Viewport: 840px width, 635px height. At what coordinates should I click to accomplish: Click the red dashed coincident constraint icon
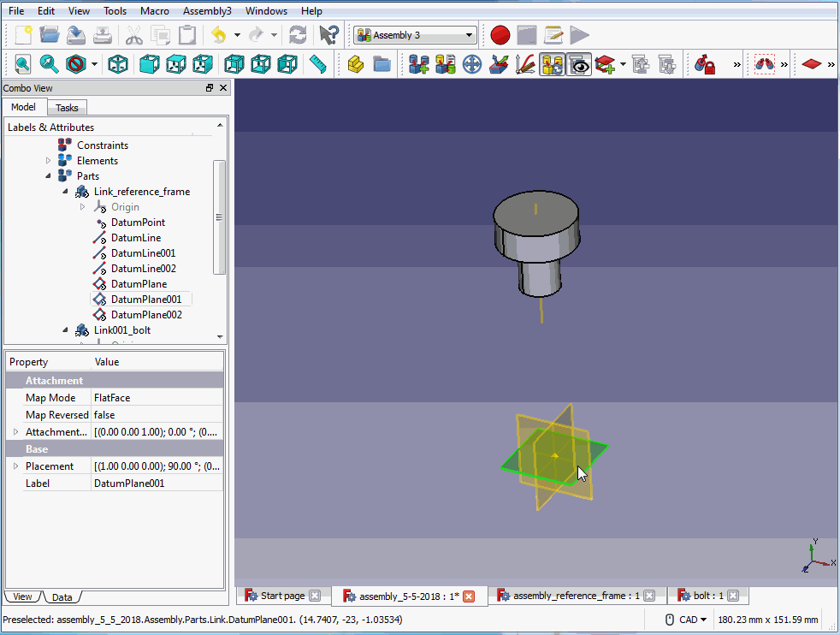point(765,64)
